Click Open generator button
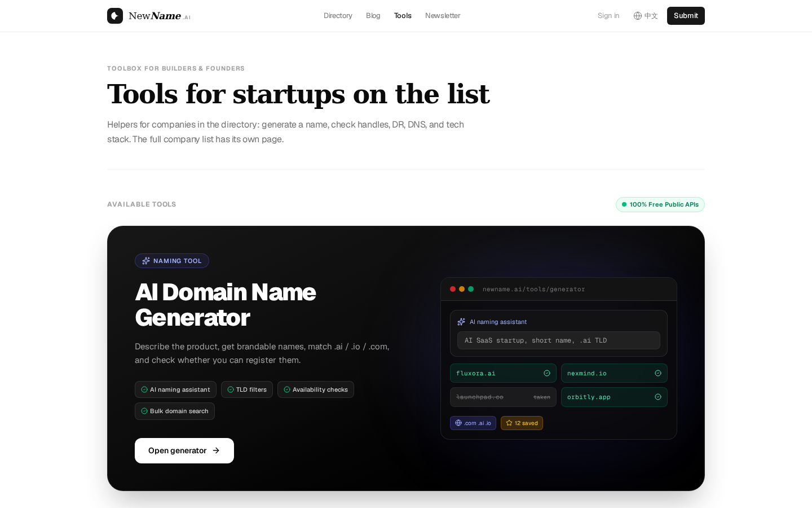Image resolution: width=812 pixels, height=508 pixels. click(x=184, y=450)
